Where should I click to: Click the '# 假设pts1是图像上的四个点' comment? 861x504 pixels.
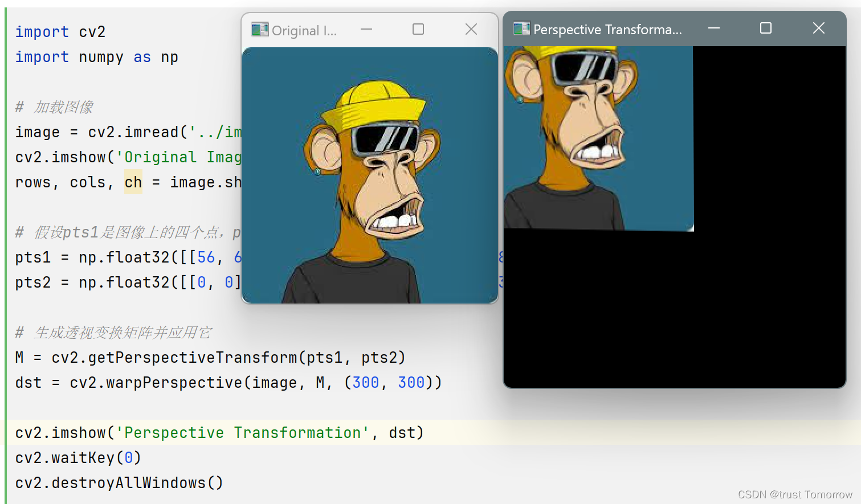[128, 232]
